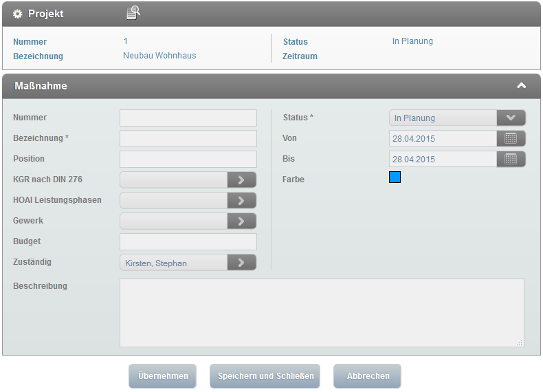Open the Gewerk selector arrow
Image resolution: width=543 pixels, height=392 pixels.
coord(241,221)
